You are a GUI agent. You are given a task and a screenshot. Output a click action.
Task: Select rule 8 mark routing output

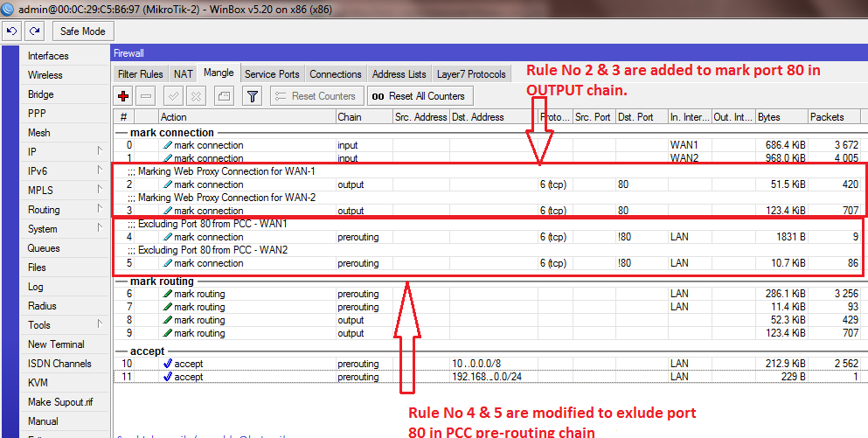click(x=489, y=320)
